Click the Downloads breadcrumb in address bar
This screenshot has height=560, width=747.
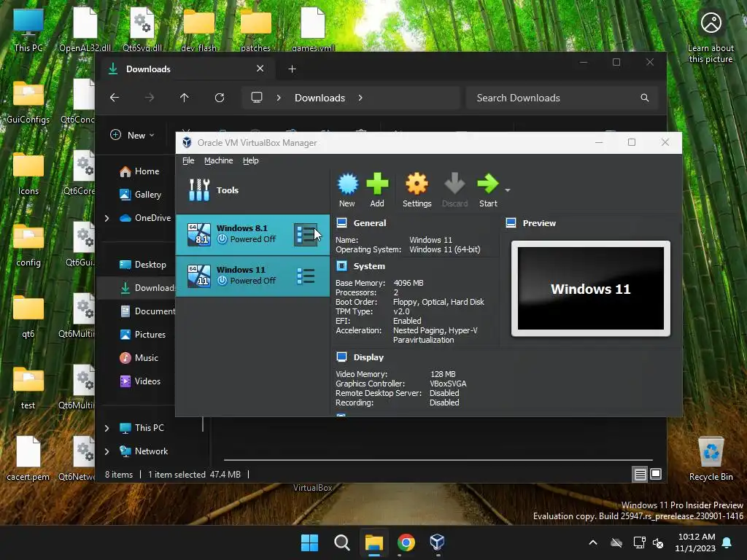[x=320, y=98]
